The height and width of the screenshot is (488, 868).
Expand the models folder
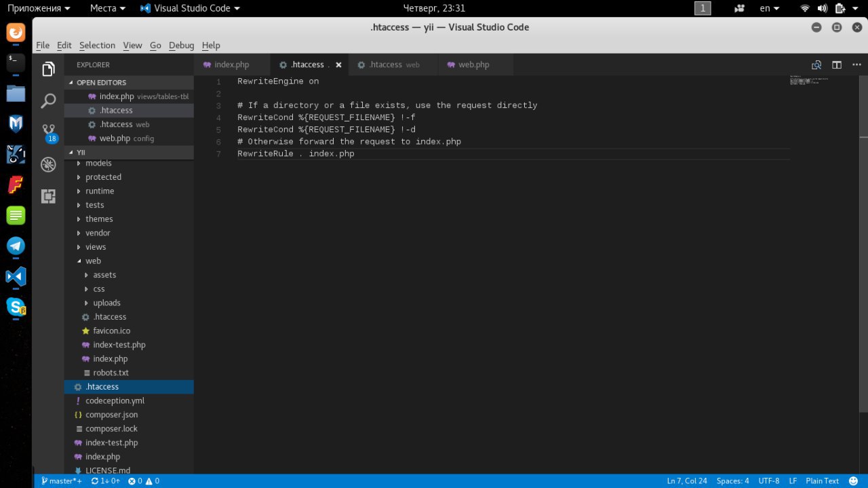pyautogui.click(x=129, y=163)
